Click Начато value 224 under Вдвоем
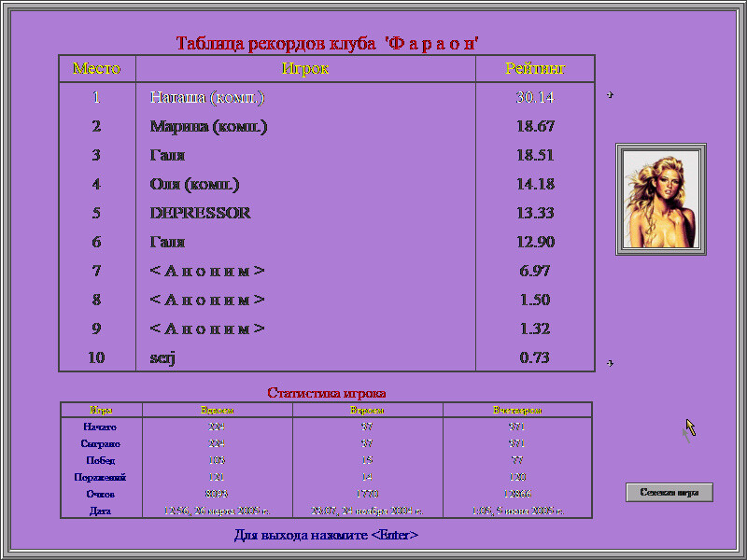 coord(217,427)
